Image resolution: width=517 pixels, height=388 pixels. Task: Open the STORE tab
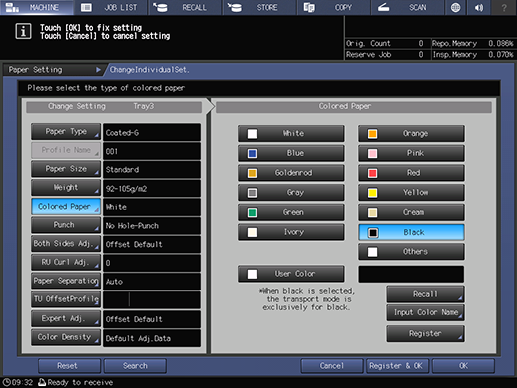click(260, 7)
